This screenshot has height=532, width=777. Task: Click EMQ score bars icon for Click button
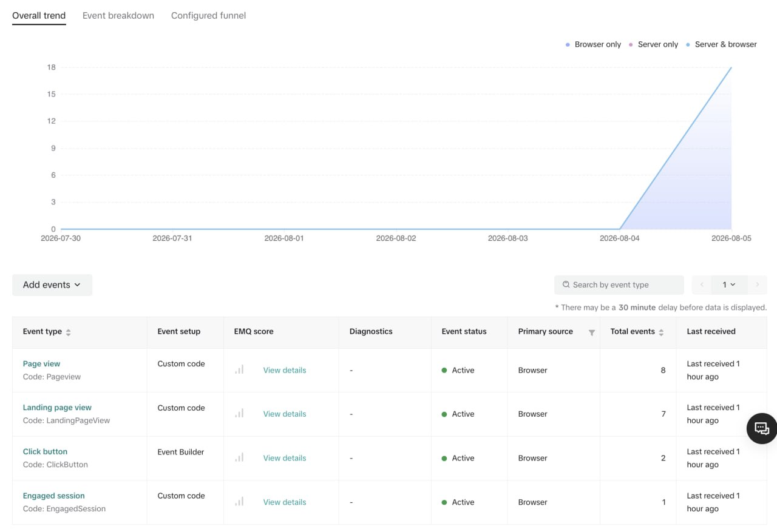pyautogui.click(x=239, y=457)
